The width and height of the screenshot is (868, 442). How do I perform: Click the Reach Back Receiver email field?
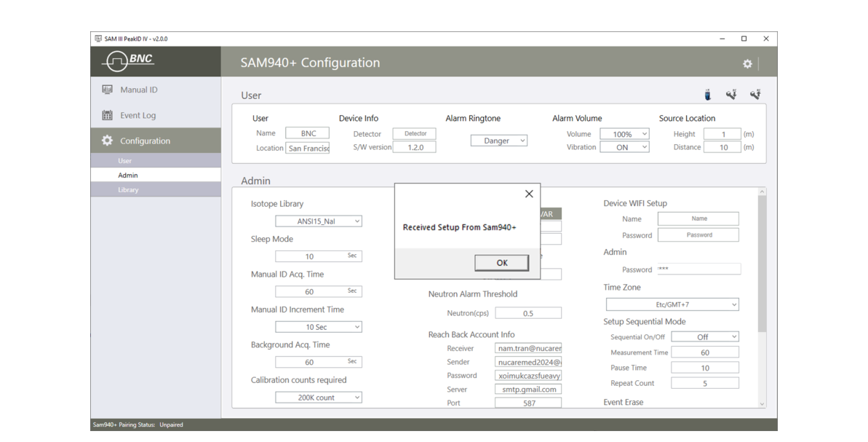(x=528, y=348)
